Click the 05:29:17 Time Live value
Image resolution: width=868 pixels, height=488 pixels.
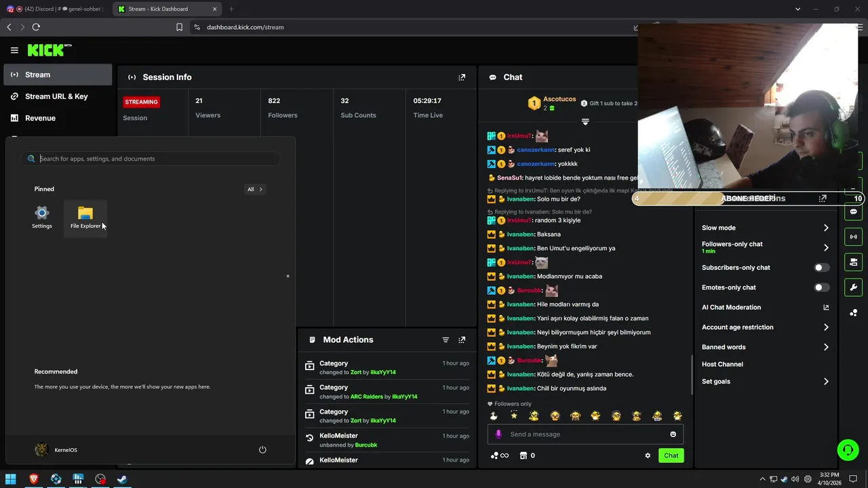[427, 100]
